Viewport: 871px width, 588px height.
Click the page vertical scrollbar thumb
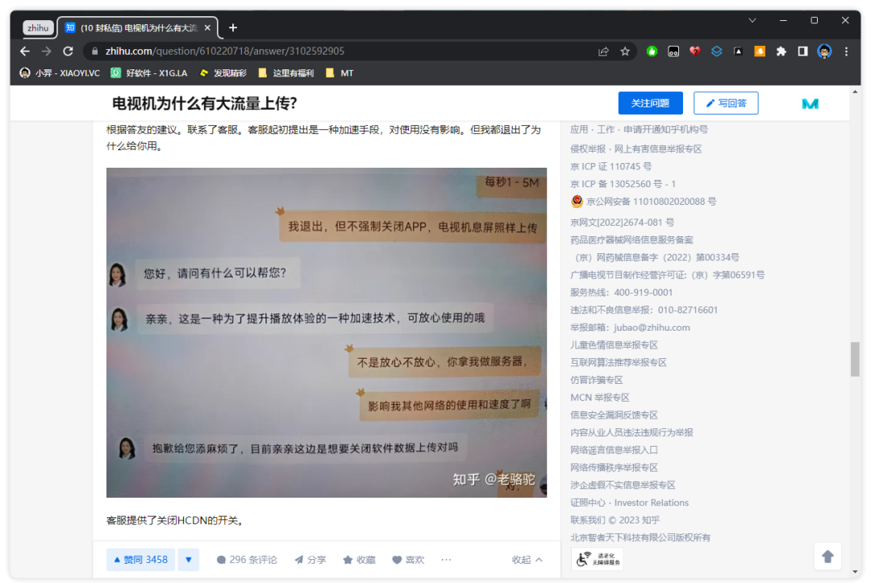point(855,360)
